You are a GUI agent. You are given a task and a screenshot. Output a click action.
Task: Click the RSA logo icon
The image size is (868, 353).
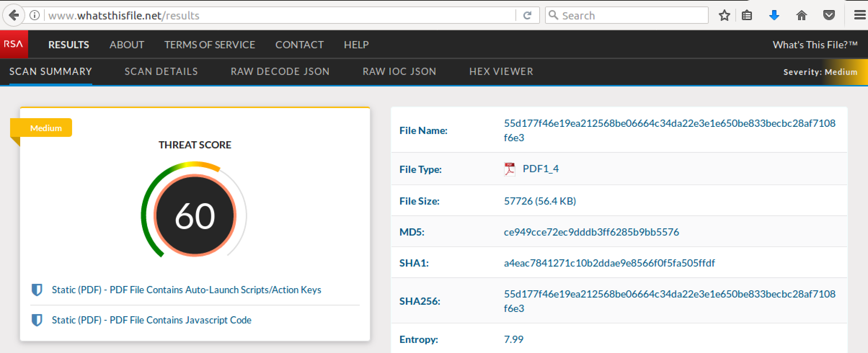tap(14, 44)
